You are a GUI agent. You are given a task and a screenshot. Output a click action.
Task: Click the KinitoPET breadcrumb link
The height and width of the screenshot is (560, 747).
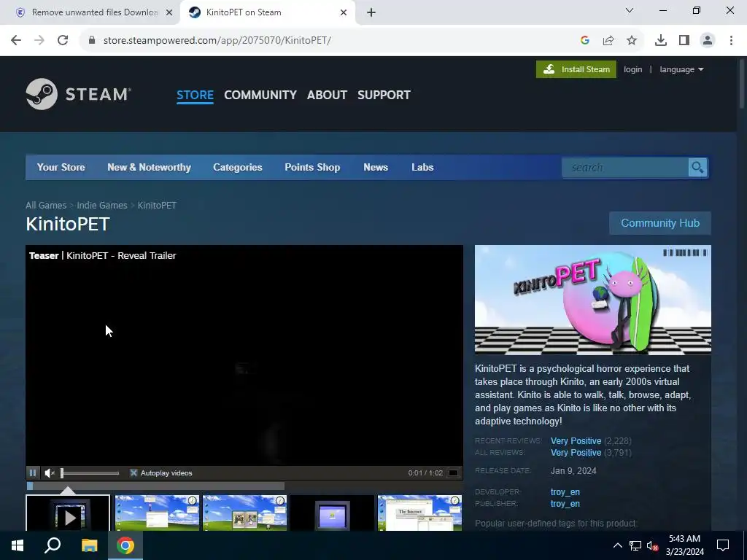pos(157,205)
